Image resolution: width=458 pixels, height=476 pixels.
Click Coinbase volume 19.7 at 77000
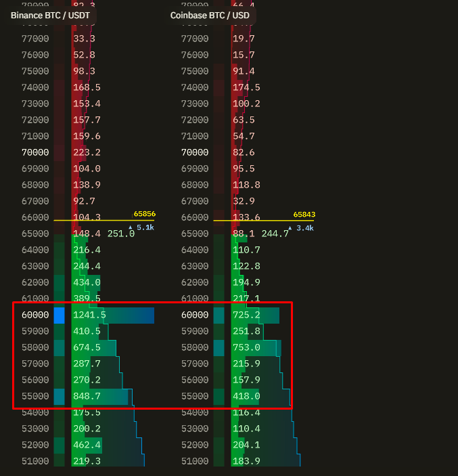[244, 39]
